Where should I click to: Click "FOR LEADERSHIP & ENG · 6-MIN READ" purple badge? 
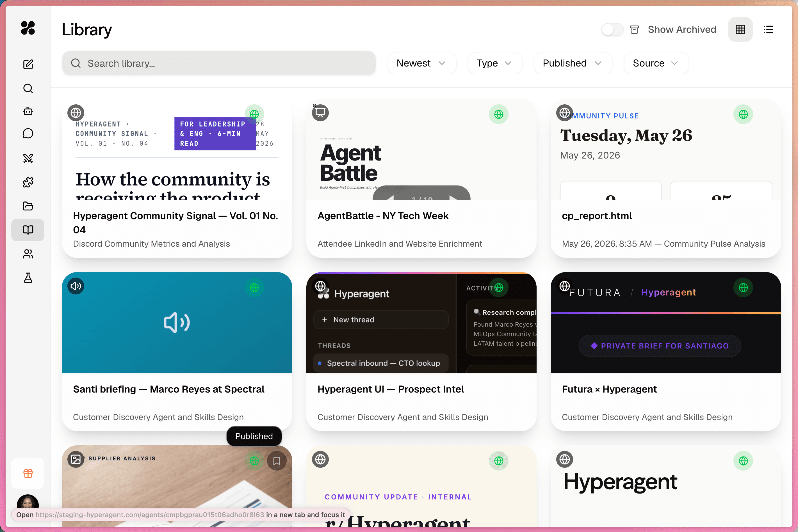click(215, 134)
